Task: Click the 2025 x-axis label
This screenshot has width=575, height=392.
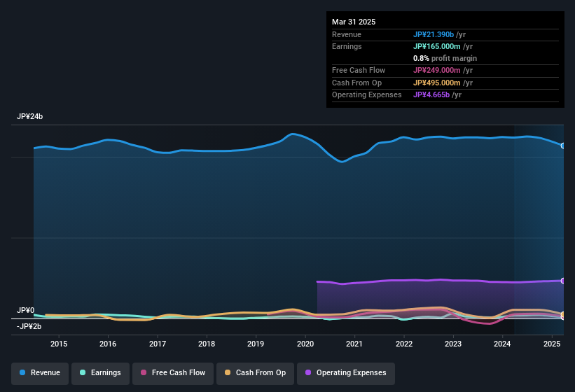Action: [551, 344]
